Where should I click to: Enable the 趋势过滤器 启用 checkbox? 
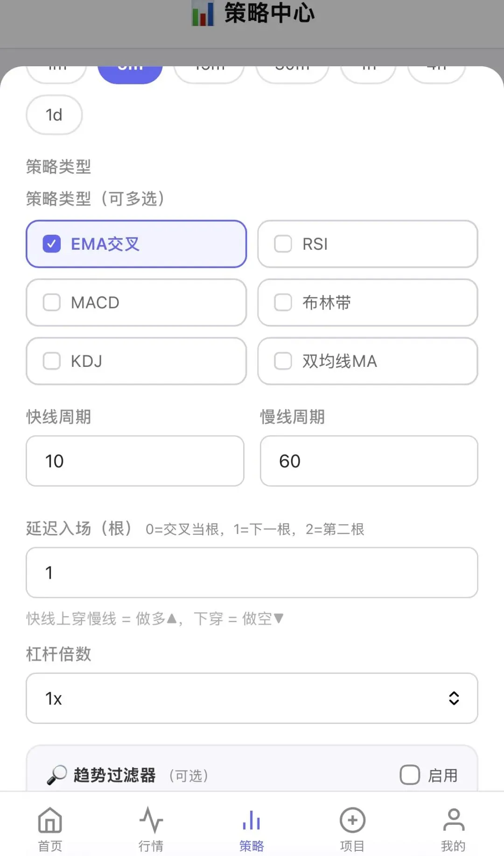(x=410, y=775)
